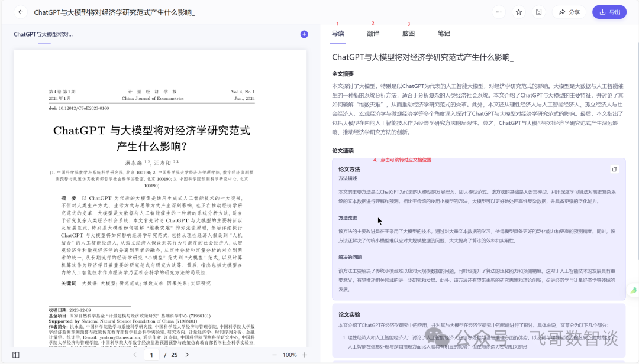
Task: Click the 论文实验 card title
Action: [349, 315]
